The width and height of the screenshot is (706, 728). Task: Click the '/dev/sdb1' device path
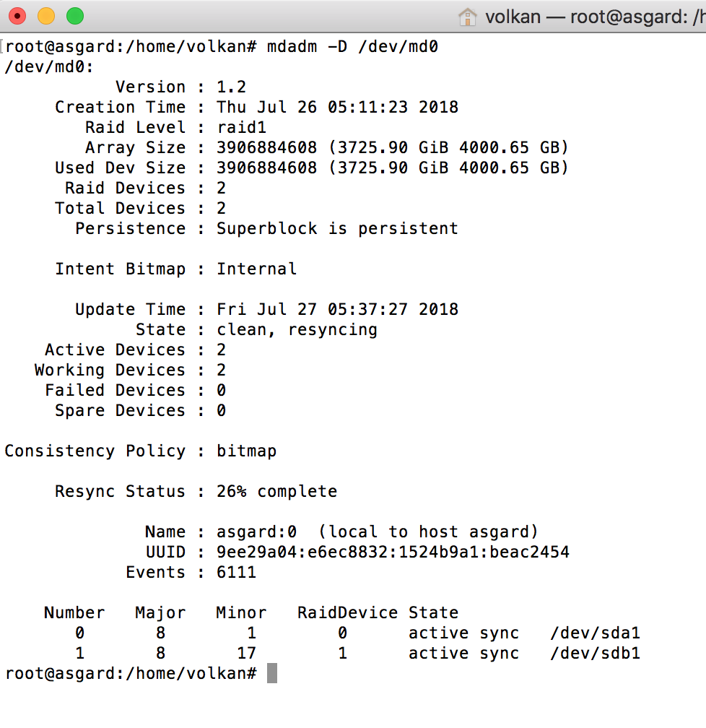coord(595,654)
